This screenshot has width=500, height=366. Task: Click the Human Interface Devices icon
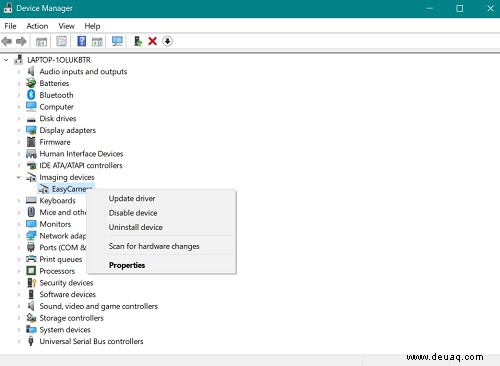31,154
